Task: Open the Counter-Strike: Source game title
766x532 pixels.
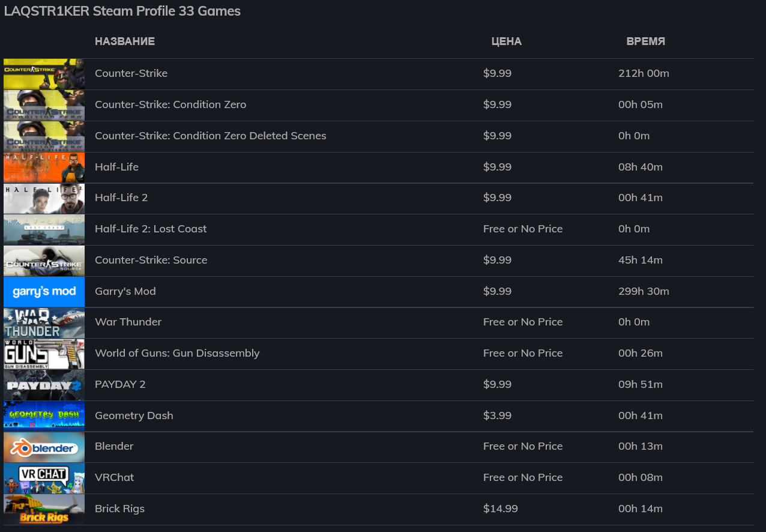Action: [x=151, y=260]
